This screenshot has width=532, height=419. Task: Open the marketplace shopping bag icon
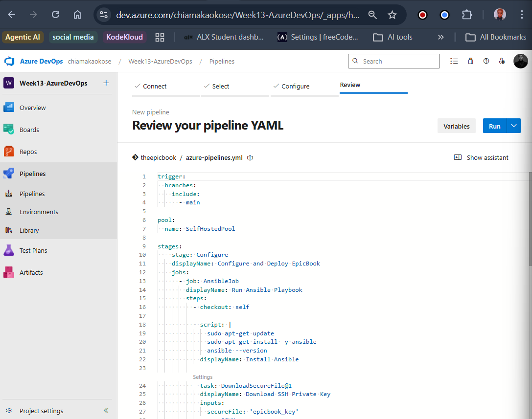coord(470,61)
